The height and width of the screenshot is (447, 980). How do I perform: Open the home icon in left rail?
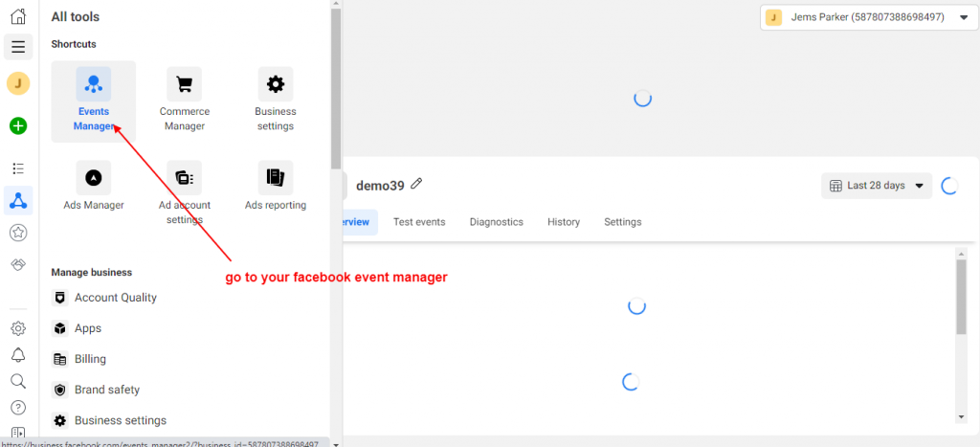tap(18, 16)
